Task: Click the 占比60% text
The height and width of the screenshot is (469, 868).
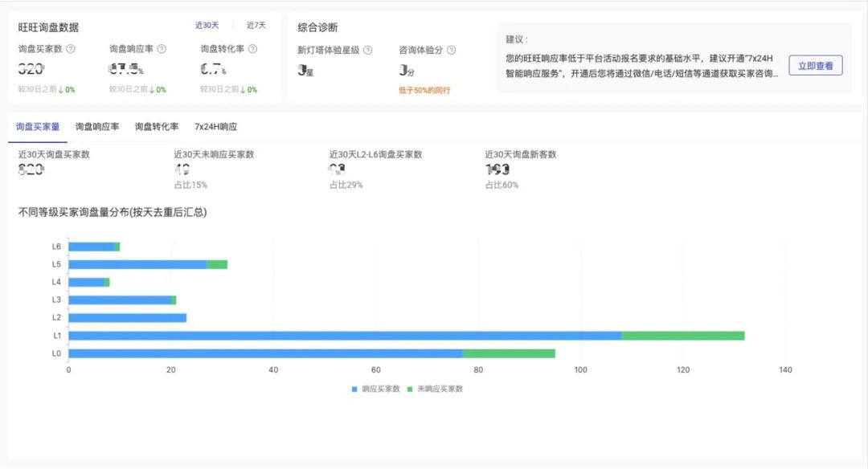Action: click(502, 185)
